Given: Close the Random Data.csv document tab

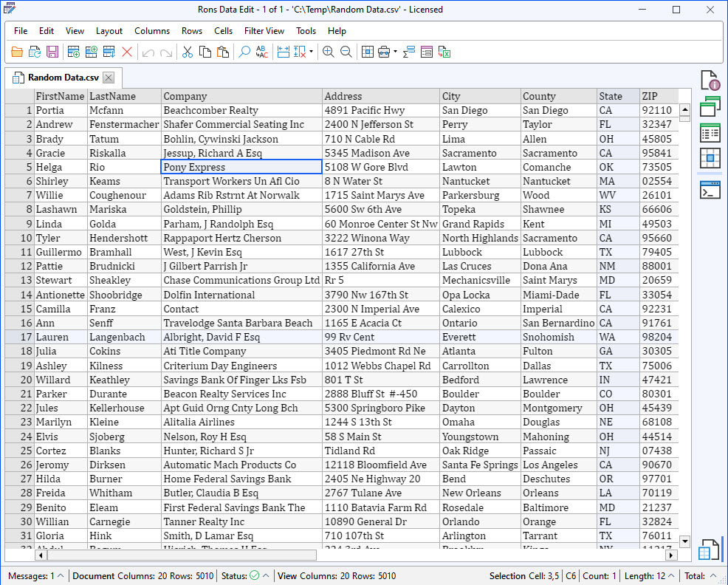Looking at the screenshot, I should (108, 77).
